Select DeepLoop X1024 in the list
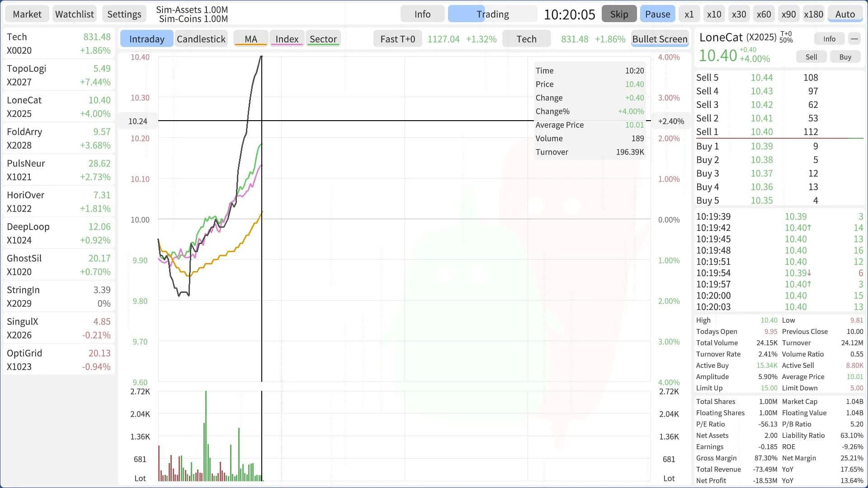The width and height of the screenshot is (868, 488). 59,233
